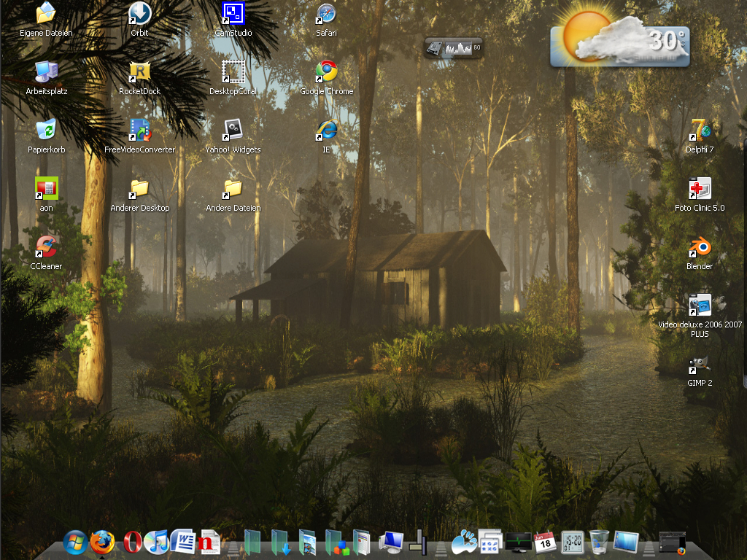Select the RocketDock shortcut icon
This screenshot has height=560, width=747.
pos(139,72)
